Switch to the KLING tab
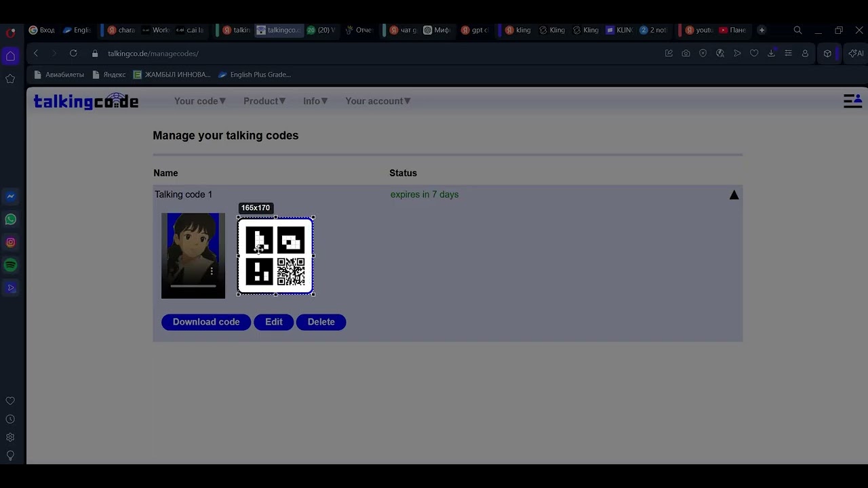The width and height of the screenshot is (868, 488). pyautogui.click(x=620, y=30)
